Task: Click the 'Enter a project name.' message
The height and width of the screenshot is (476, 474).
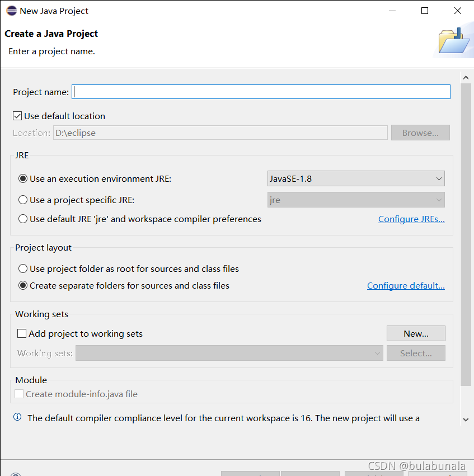Action: pos(51,51)
